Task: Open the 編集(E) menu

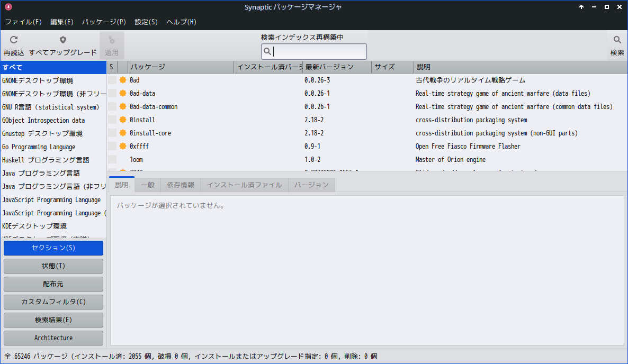Action: 61,22
